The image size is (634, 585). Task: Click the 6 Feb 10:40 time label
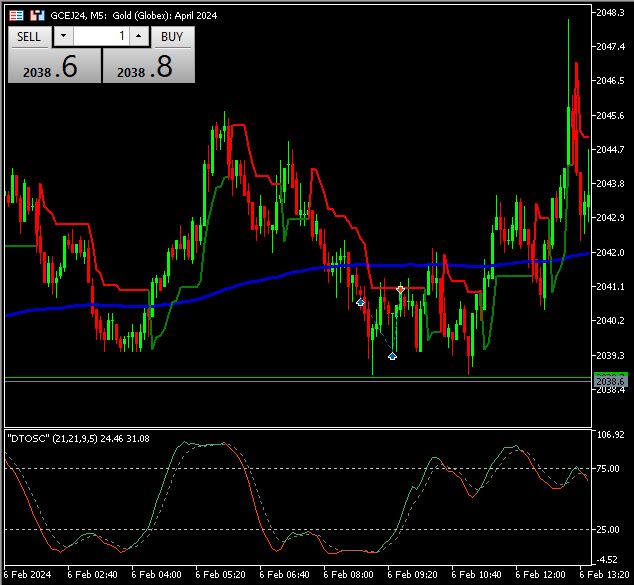[x=476, y=574]
